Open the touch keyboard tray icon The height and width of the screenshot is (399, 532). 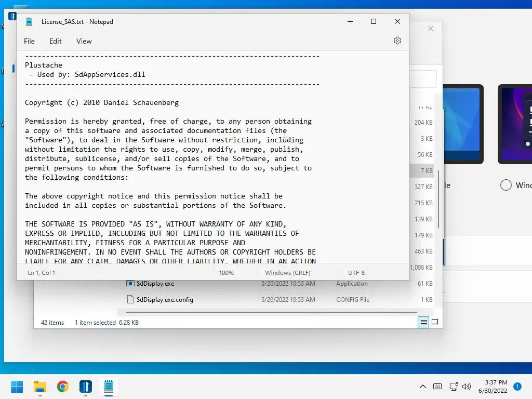point(437,387)
